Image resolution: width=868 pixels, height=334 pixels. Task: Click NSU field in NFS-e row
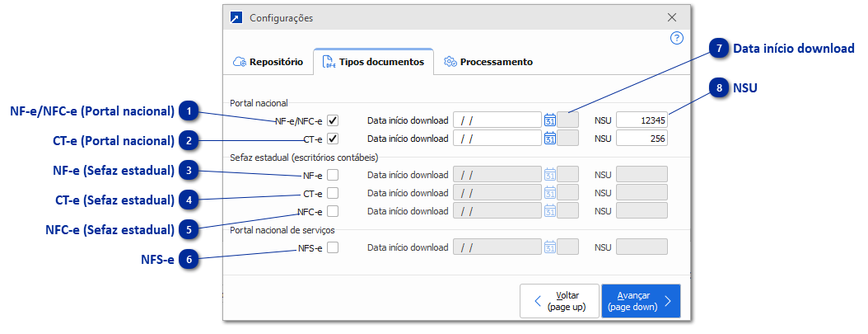pyautogui.click(x=642, y=247)
